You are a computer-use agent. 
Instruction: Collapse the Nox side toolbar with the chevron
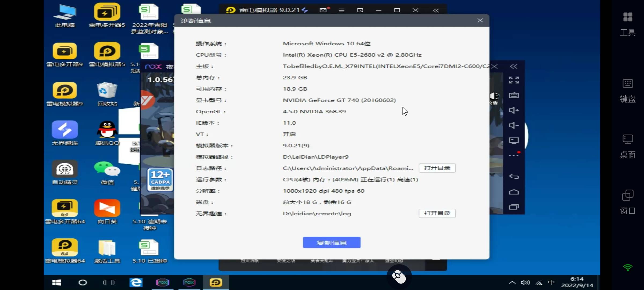tap(513, 66)
